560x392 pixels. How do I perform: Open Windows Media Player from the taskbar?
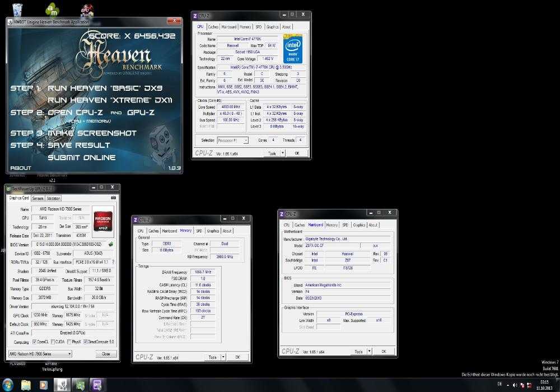(44, 385)
